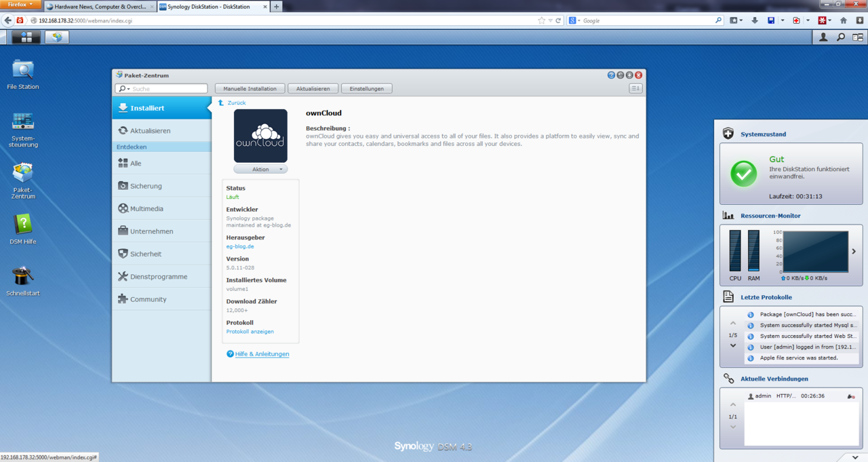Select the Installiert section
Screen dimensions: 868x462
coord(162,108)
